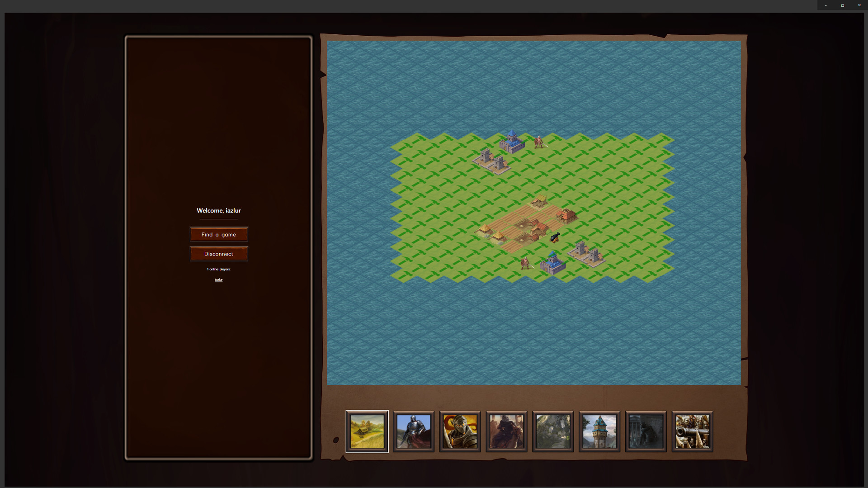Select the armored knight portrait thumbnail
868x488 pixels.
[414, 431]
